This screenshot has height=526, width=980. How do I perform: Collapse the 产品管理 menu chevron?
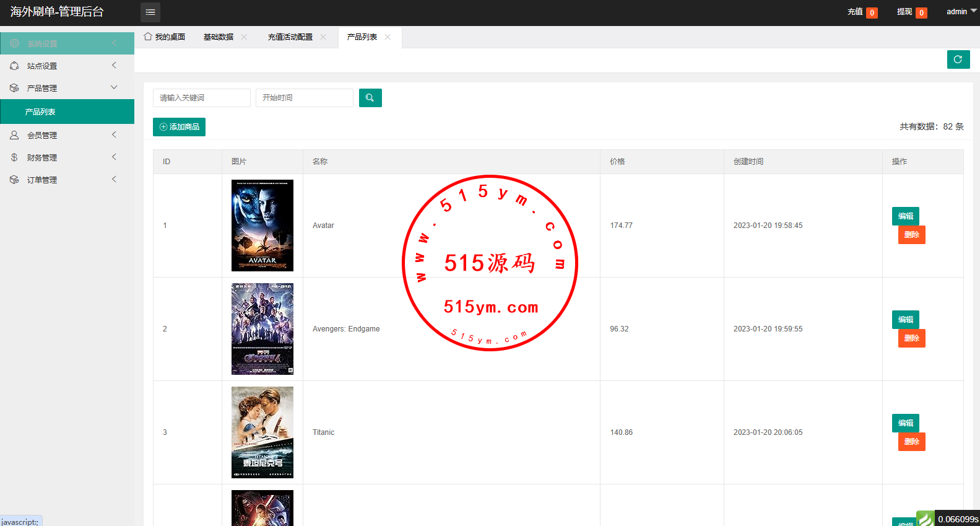[x=114, y=87]
